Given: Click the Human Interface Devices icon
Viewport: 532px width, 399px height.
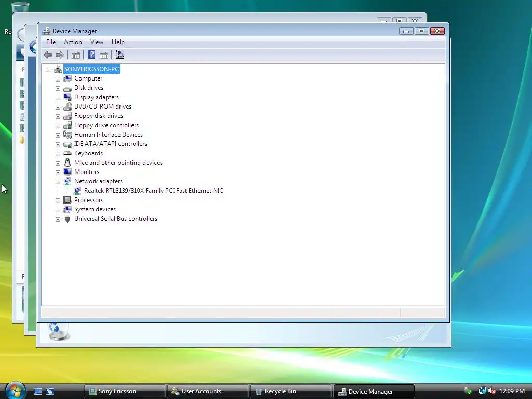Looking at the screenshot, I should tap(68, 135).
